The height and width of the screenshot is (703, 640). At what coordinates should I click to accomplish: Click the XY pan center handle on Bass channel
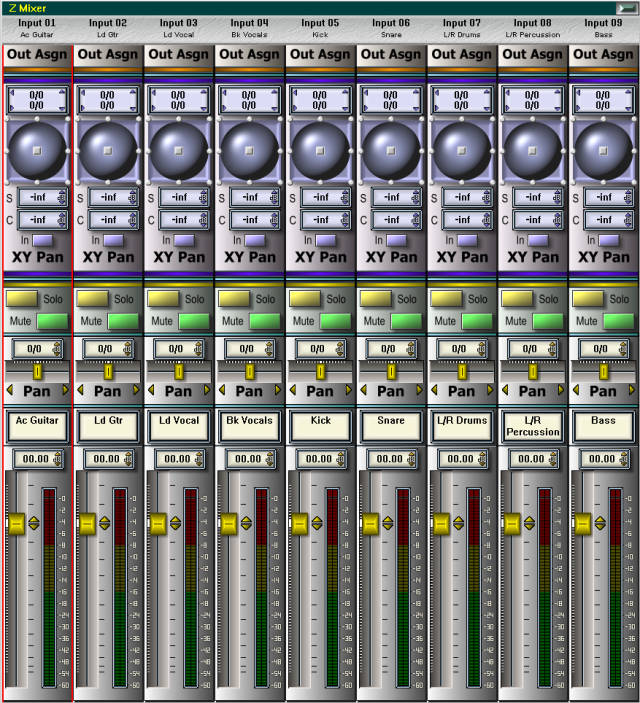click(x=603, y=151)
